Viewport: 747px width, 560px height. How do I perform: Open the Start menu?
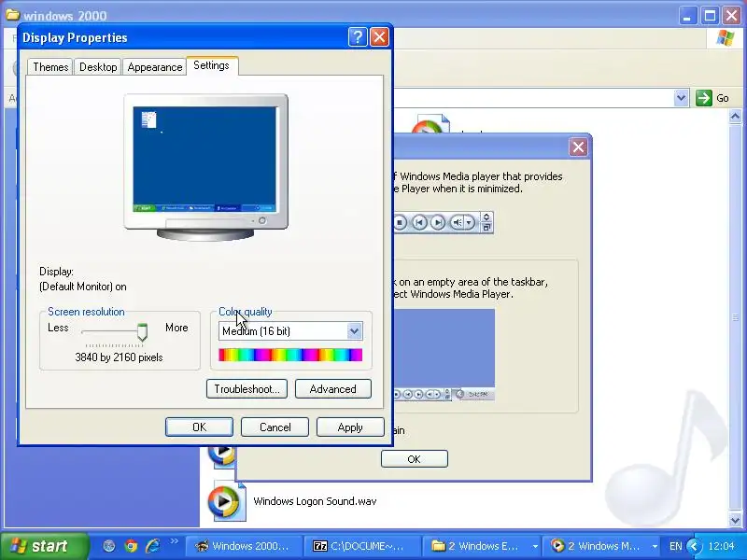44,546
